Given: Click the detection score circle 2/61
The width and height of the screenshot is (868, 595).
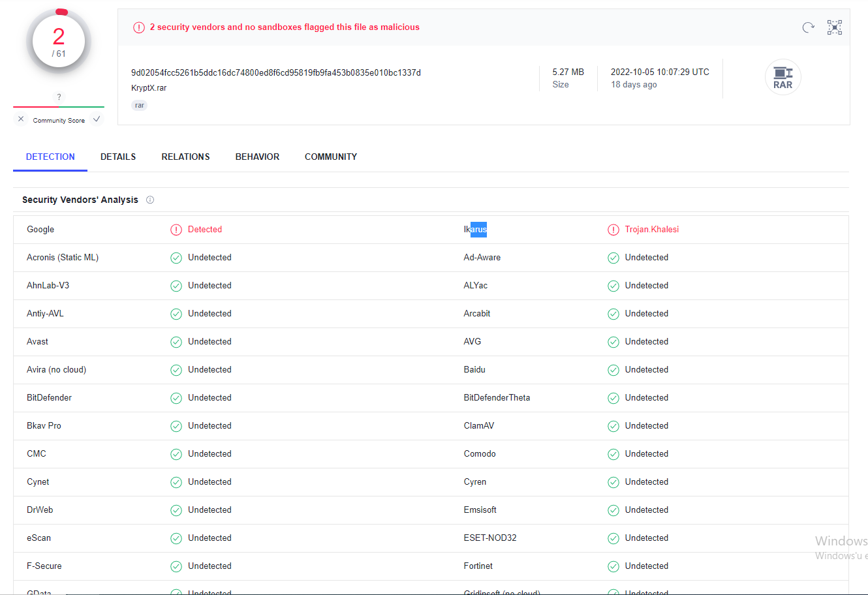Looking at the screenshot, I should [x=59, y=42].
